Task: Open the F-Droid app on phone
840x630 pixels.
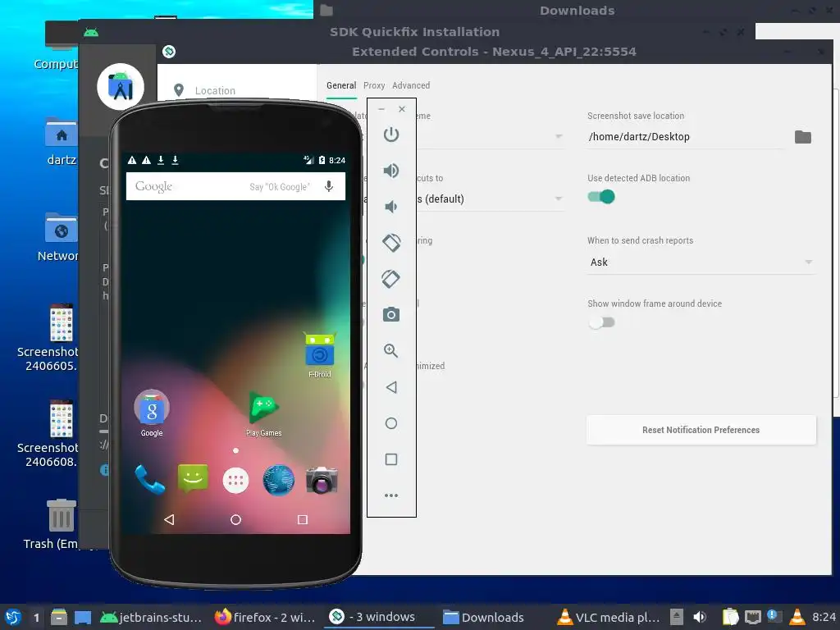Action: pyautogui.click(x=319, y=354)
